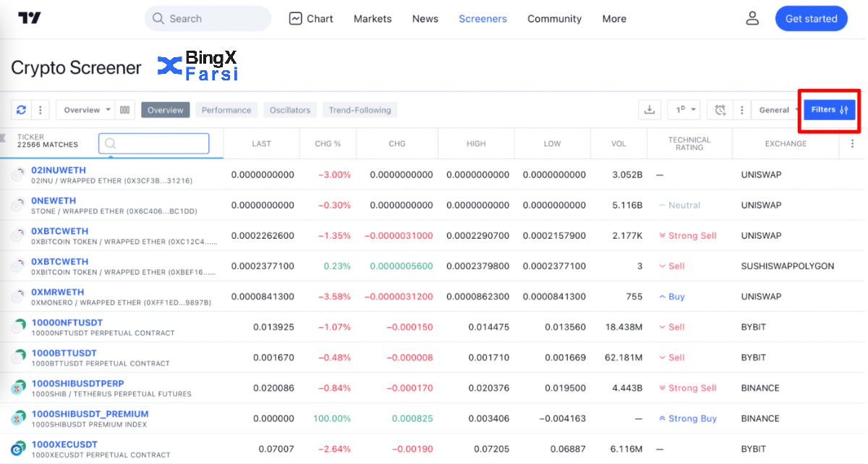Sort by the CHG column header
The width and height of the screenshot is (868, 464).
pyautogui.click(x=397, y=143)
